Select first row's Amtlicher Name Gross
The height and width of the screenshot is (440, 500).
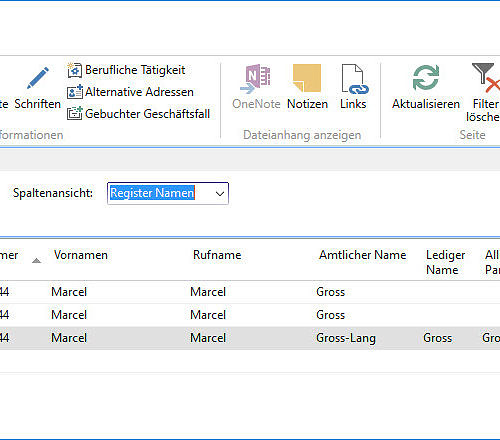pyautogui.click(x=330, y=292)
